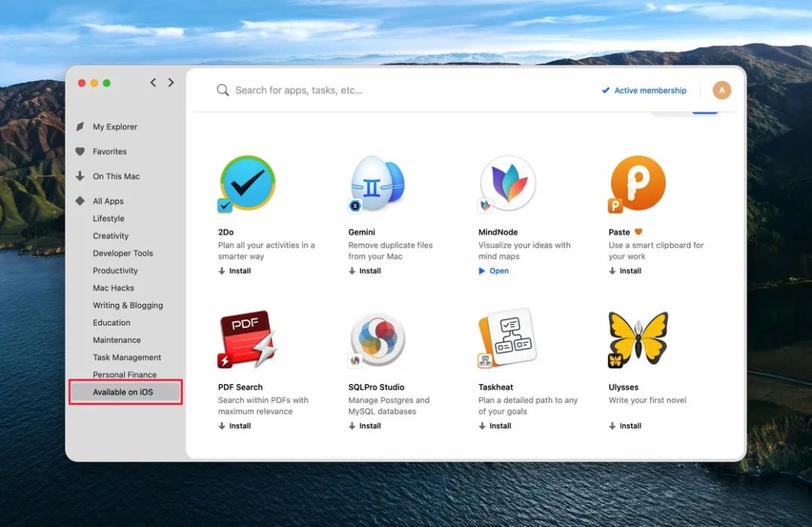
Task: Open the Mac Hacks category
Action: click(x=114, y=288)
